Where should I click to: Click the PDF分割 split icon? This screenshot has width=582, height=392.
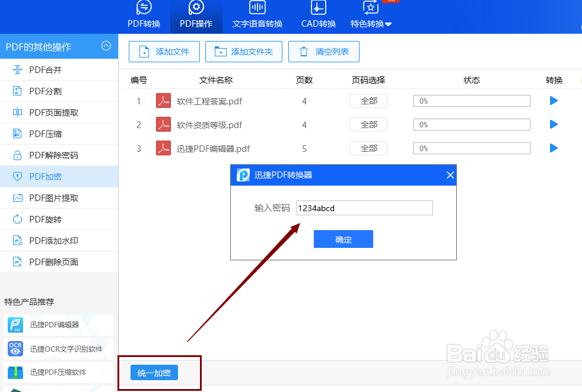point(17,91)
